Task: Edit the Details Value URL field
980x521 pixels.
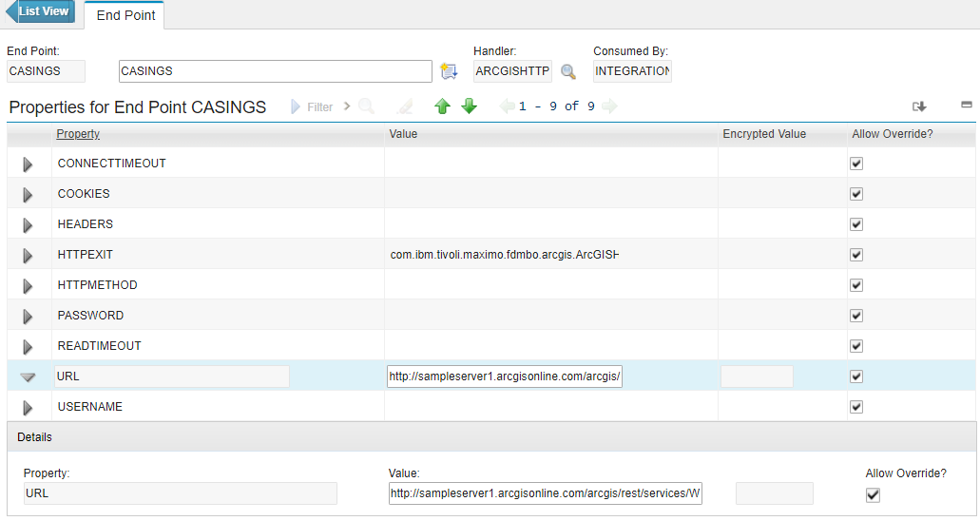Action: click(545, 493)
